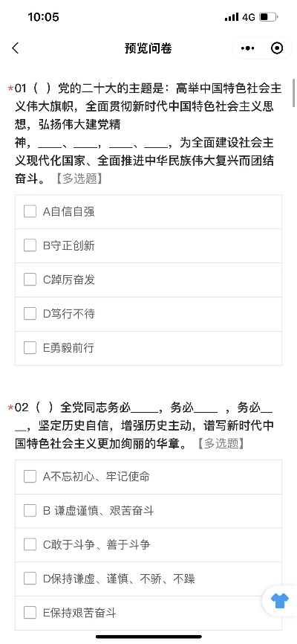Tap the 预览问卷 page title
Image resolution: width=297 pixels, height=644 pixels.
pyautogui.click(x=148, y=48)
